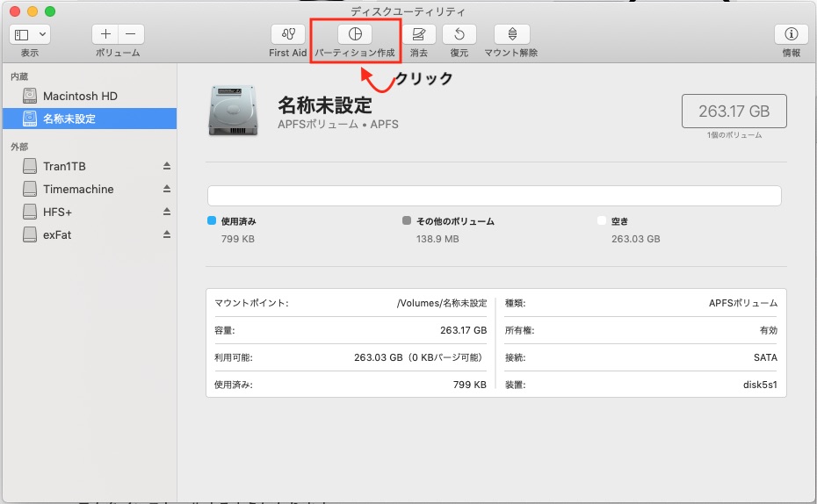The width and height of the screenshot is (817, 504).
Task: Select Tran1TB in the sidebar
Action: (x=64, y=167)
